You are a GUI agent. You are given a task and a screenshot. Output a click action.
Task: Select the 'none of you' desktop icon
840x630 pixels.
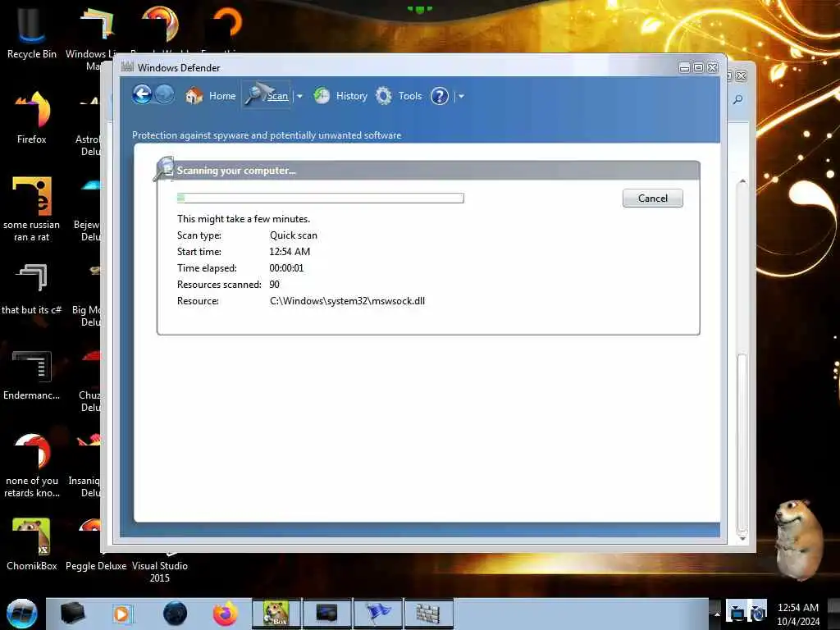click(x=32, y=466)
